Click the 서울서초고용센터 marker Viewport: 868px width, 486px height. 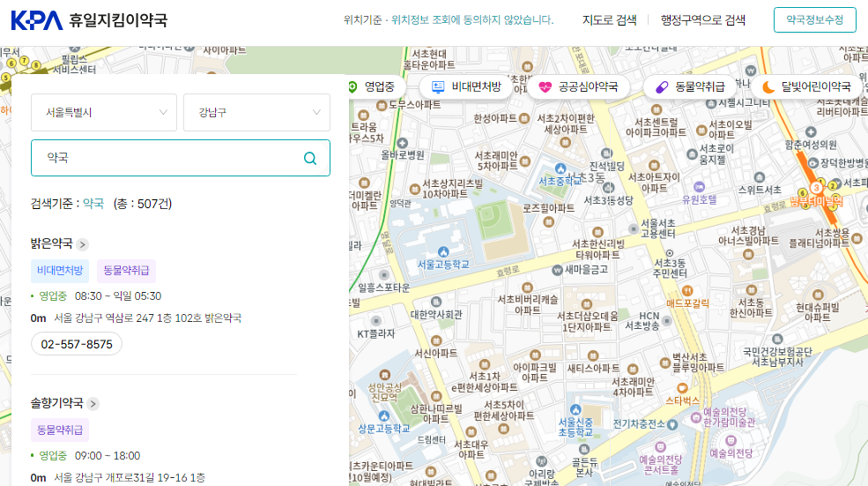tap(634, 228)
